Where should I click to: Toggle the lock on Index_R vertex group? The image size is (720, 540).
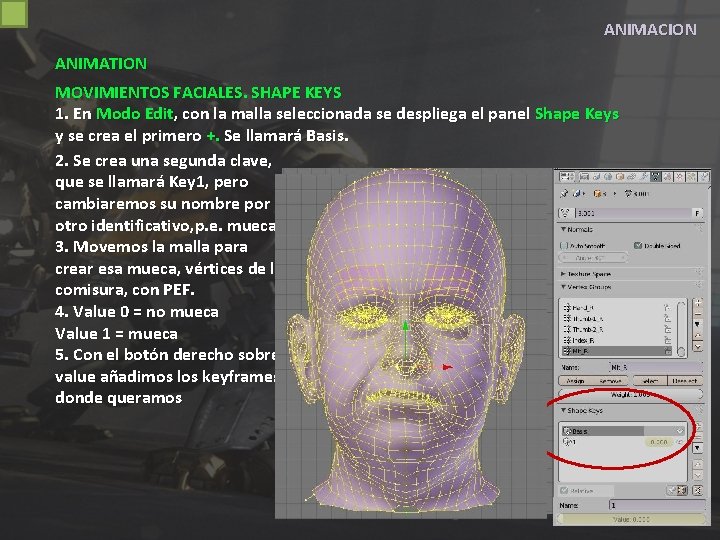point(667,341)
